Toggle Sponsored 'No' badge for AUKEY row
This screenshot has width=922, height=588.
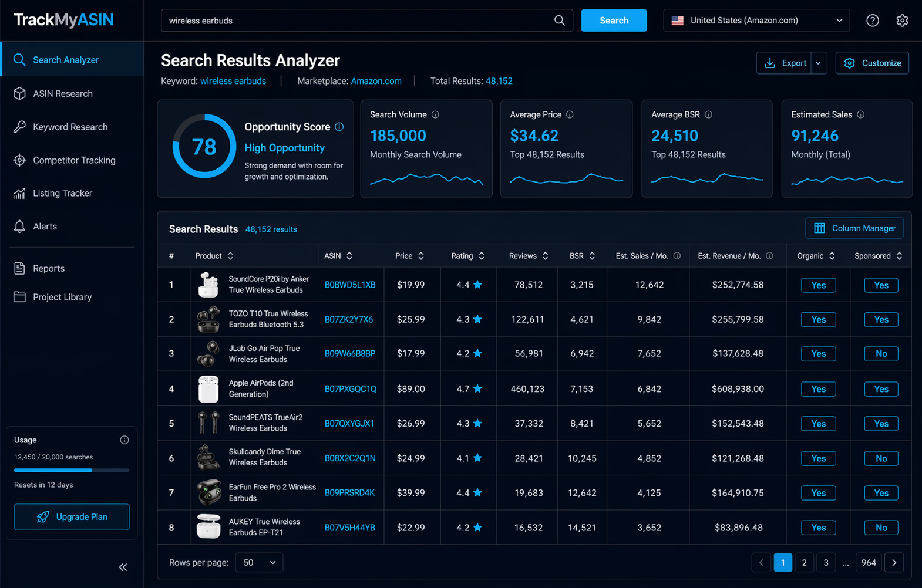coord(881,528)
